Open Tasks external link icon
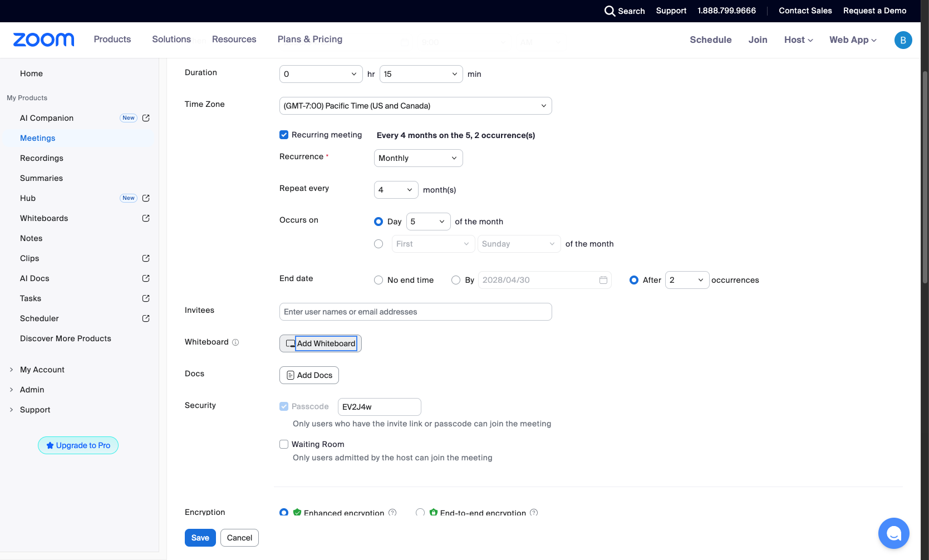929x560 pixels. point(146,298)
